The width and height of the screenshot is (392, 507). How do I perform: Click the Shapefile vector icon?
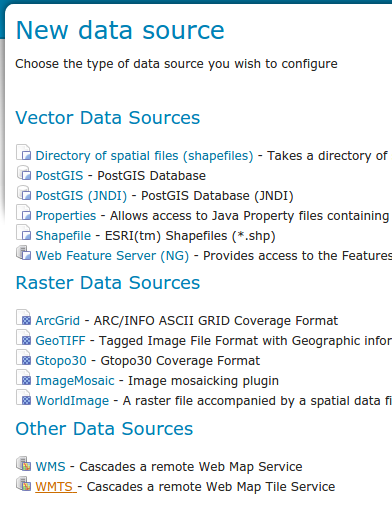pyautogui.click(x=24, y=233)
